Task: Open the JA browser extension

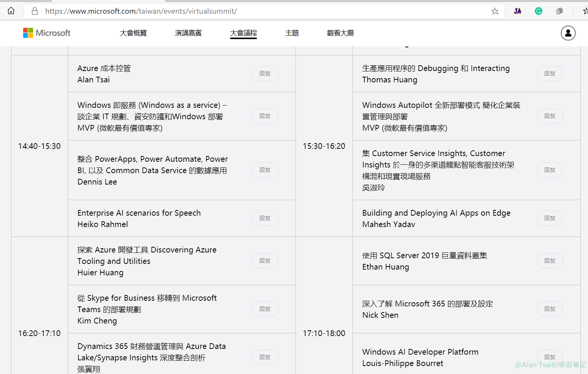Action: pyautogui.click(x=518, y=11)
